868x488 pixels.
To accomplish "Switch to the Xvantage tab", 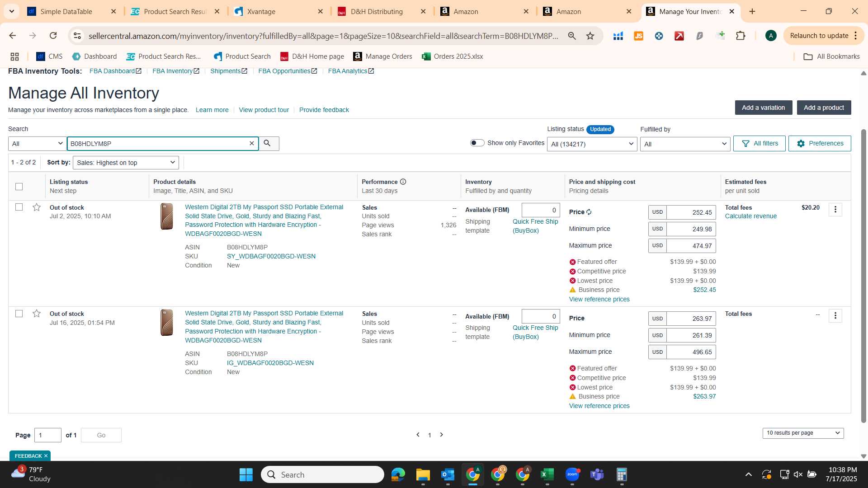I will pyautogui.click(x=261, y=11).
